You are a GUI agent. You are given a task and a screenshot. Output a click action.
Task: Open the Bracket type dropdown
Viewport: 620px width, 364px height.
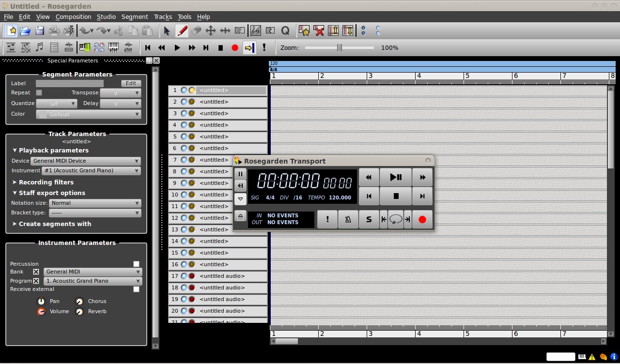click(x=95, y=212)
